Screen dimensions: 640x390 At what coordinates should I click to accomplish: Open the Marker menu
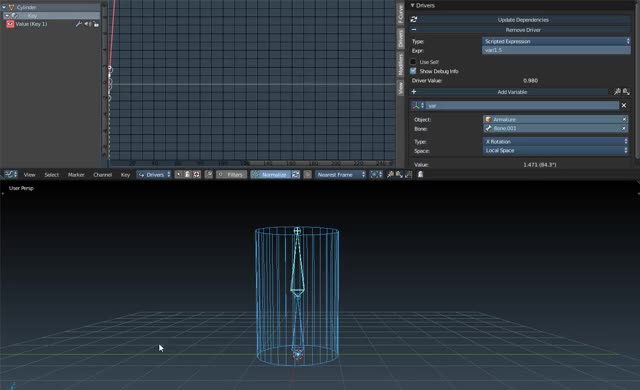coord(76,175)
